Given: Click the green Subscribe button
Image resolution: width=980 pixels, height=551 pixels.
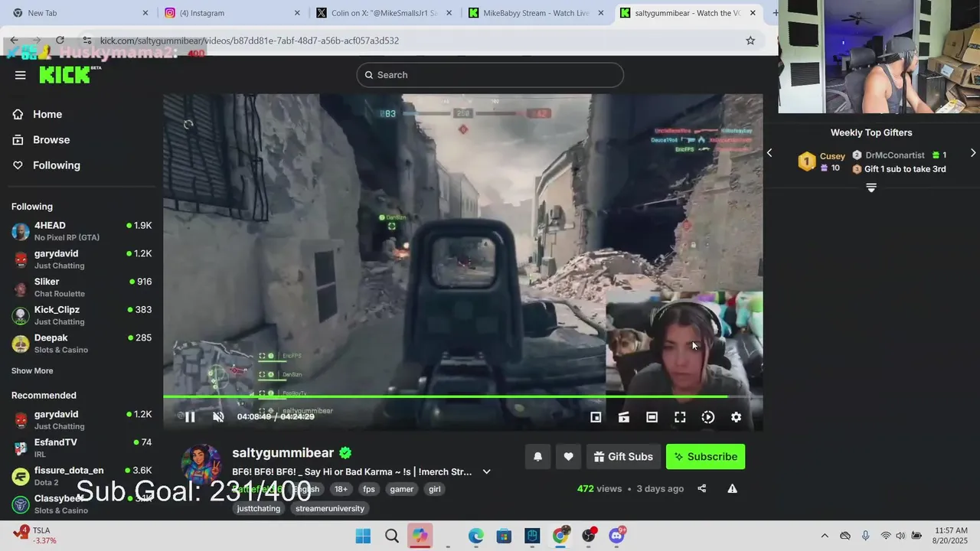Looking at the screenshot, I should 705,457.
